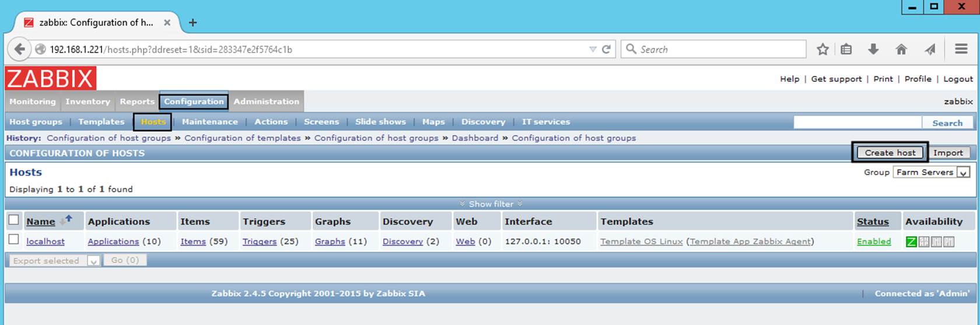
Task: Open the downloads arrow icon
Action: 873,50
